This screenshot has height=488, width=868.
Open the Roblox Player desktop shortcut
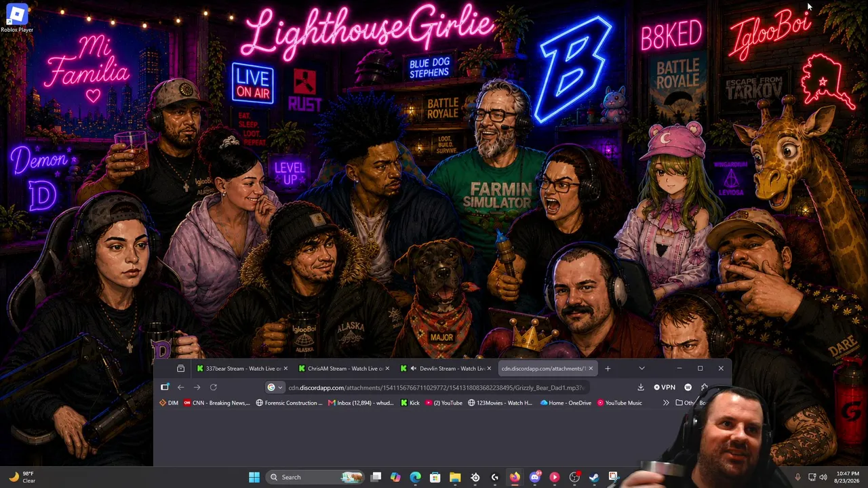coord(16,18)
